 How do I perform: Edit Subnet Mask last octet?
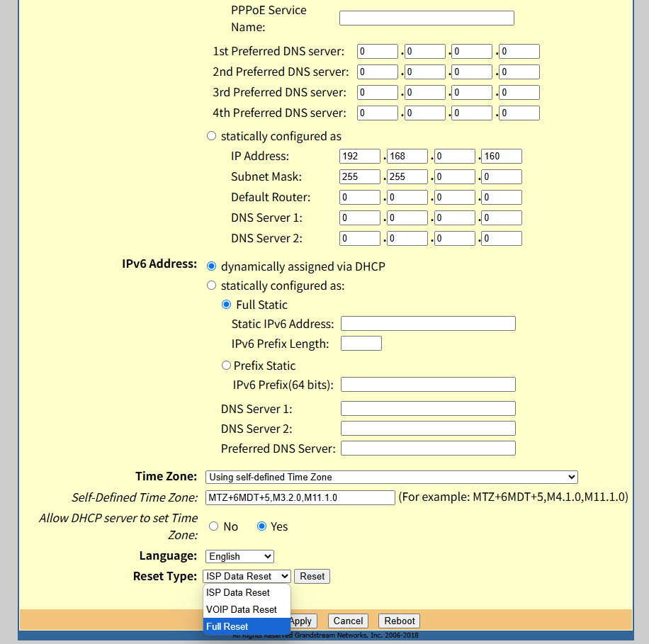(x=501, y=176)
